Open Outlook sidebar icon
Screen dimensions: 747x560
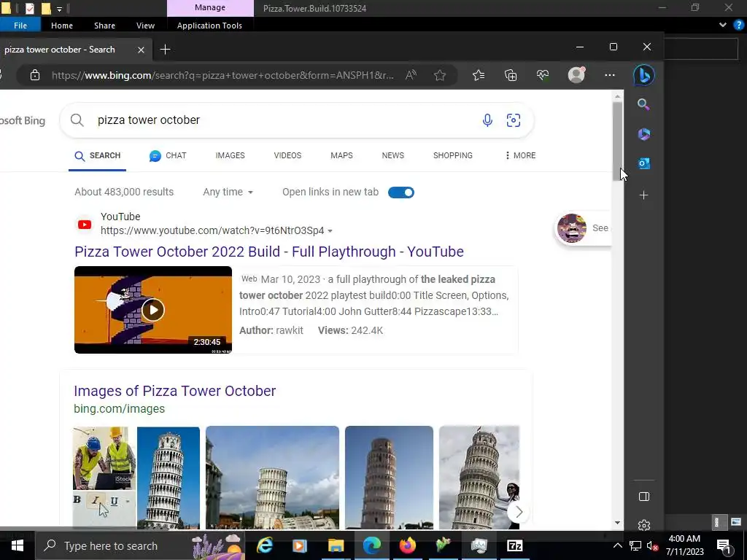pyautogui.click(x=643, y=163)
